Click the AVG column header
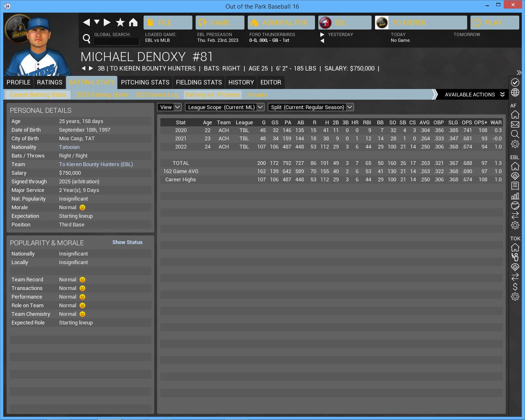 tap(425, 122)
